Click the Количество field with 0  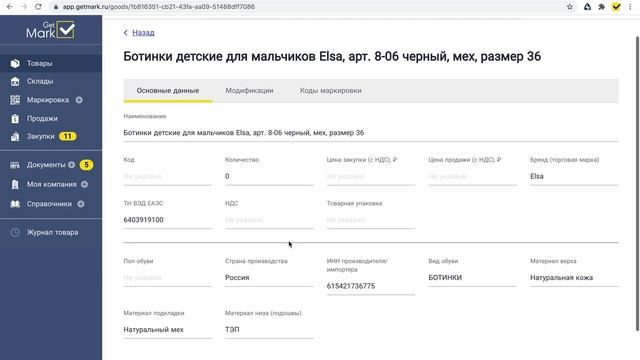(x=269, y=176)
